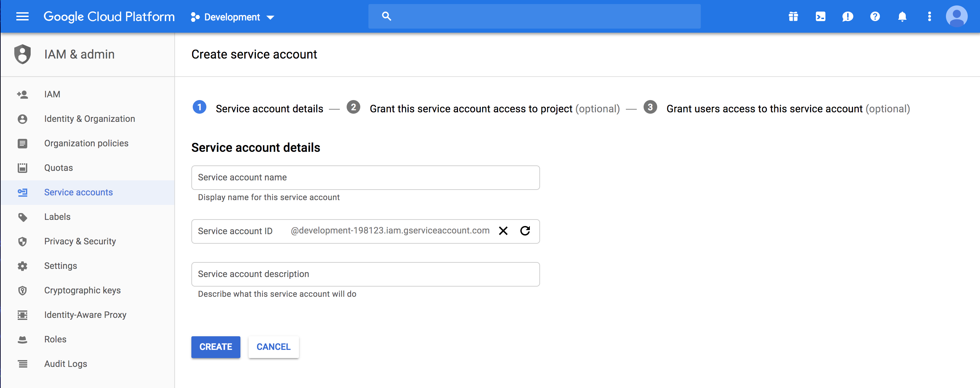The width and height of the screenshot is (980, 388).
Task: Click the Identity-Aware Proxy icon
Action: point(22,315)
